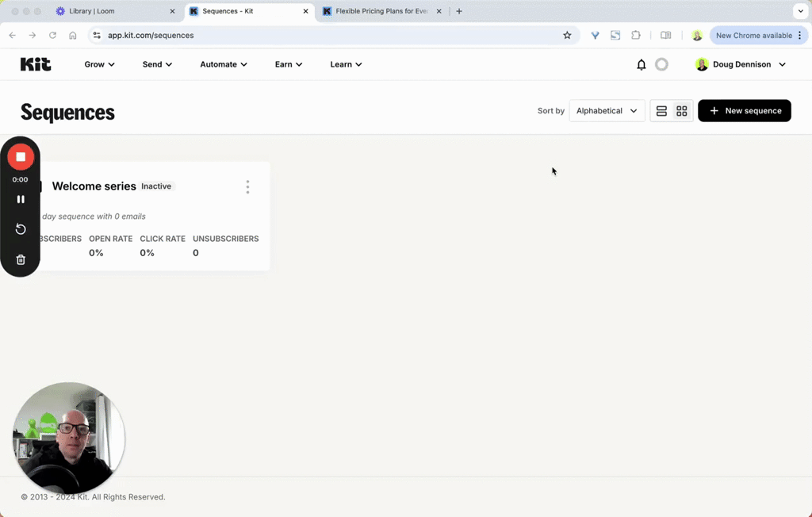The height and width of the screenshot is (517, 812).
Task: Pause the Loom recording
Action: (21, 199)
